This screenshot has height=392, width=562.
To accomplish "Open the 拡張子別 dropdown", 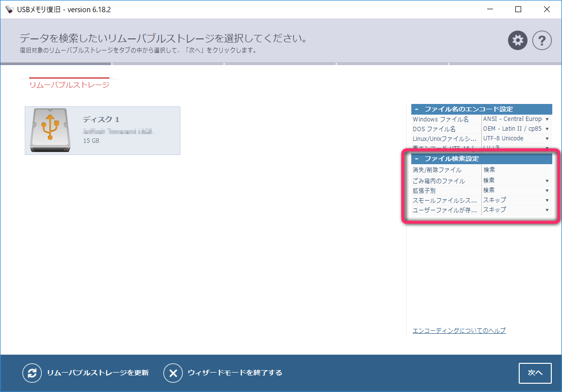I will pyautogui.click(x=547, y=190).
